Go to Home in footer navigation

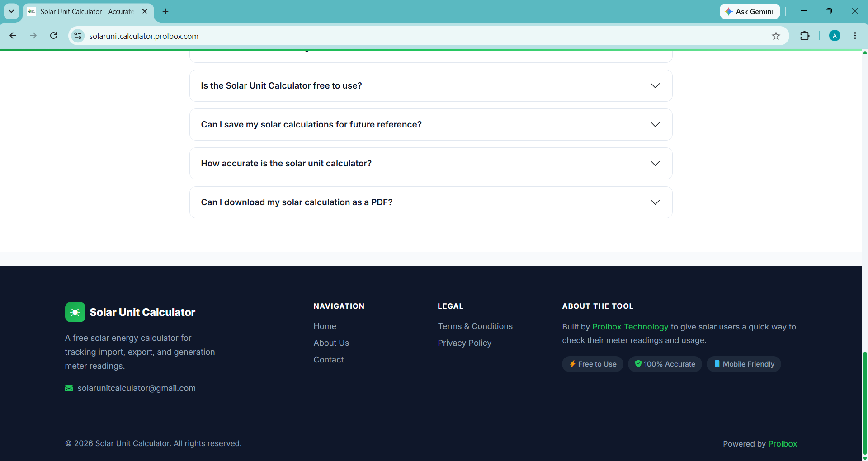pyautogui.click(x=325, y=326)
